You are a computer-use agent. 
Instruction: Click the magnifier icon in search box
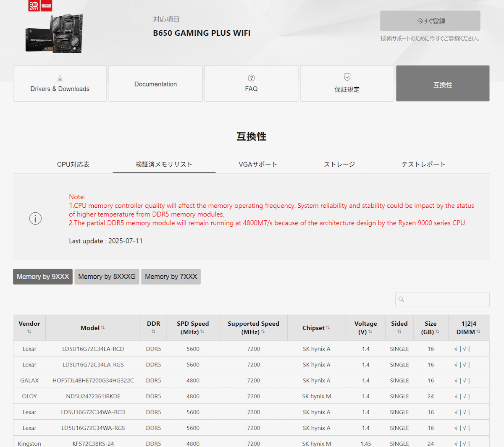point(402,299)
